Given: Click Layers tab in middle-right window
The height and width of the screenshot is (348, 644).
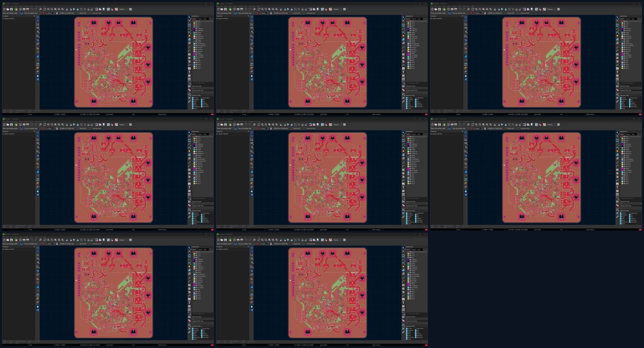Looking at the screenshot, I should pyautogui.click(x=622, y=134).
